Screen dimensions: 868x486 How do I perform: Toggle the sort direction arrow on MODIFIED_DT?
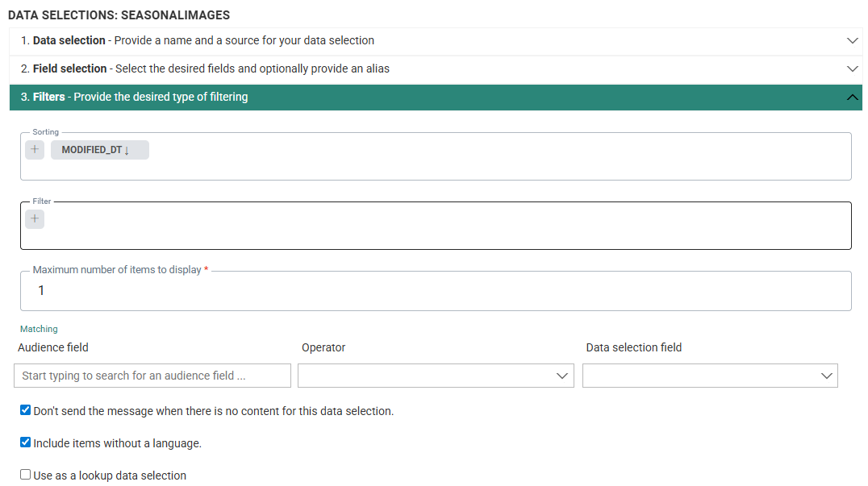click(127, 151)
